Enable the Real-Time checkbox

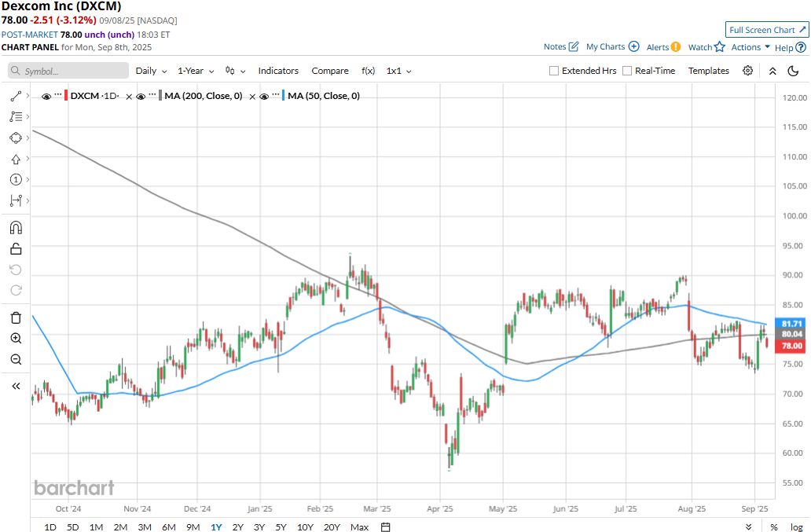pyautogui.click(x=627, y=71)
